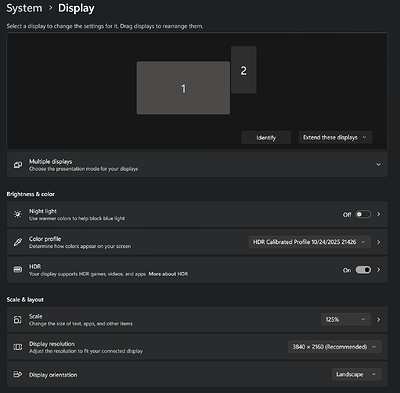Click the Color profile row label
This screenshot has height=393, width=400.
tap(45, 239)
